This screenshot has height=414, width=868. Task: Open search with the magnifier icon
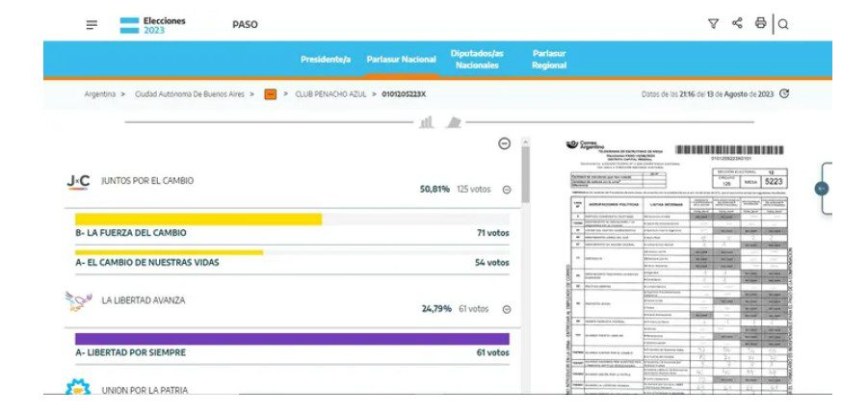pos(784,24)
